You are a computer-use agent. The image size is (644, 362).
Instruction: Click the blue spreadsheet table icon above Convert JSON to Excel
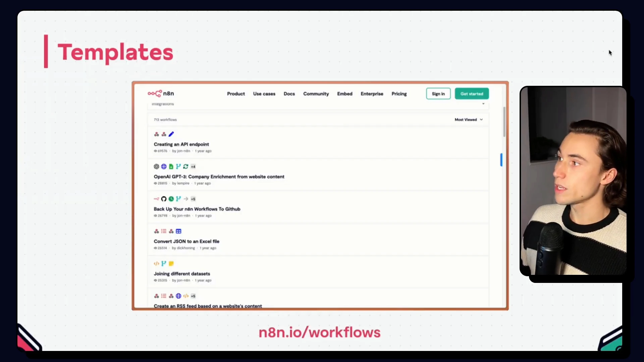pyautogui.click(x=178, y=231)
